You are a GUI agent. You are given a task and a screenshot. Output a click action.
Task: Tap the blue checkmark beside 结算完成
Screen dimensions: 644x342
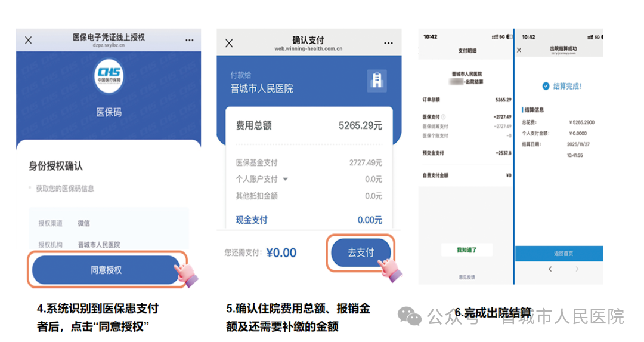(546, 86)
